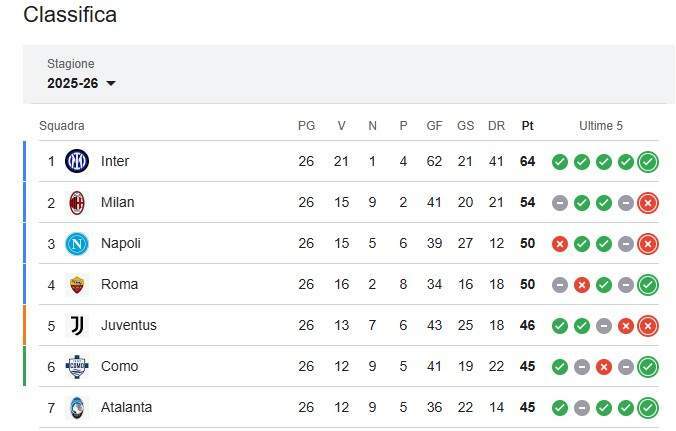This screenshot has width=676, height=431.
Task: Click the Classifica heading
Action: [x=70, y=15]
